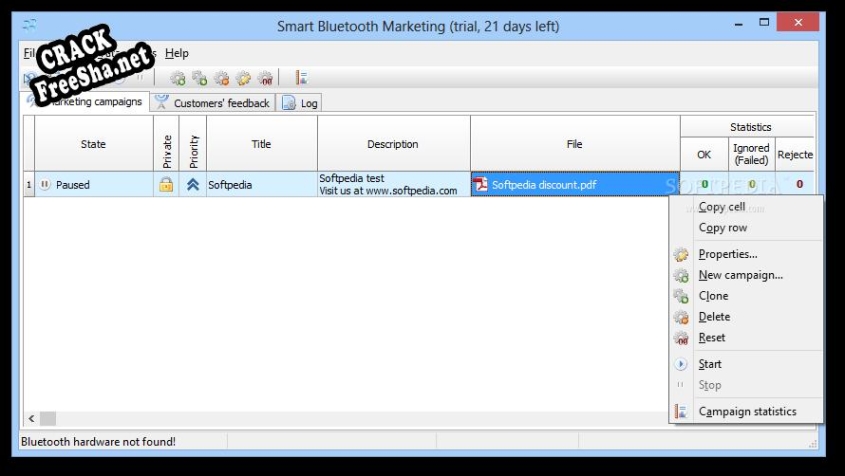Screen dimensions: 845x476
Task: Switch to the Log tab
Action: click(x=300, y=103)
